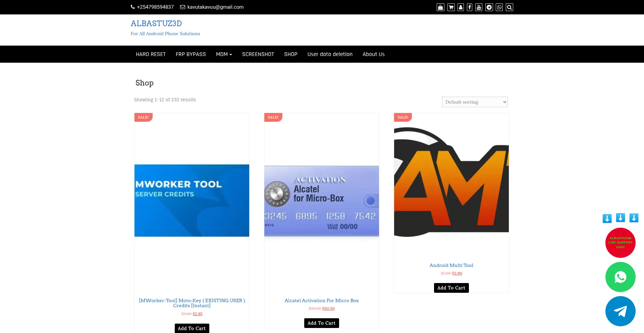
Task: Click the $2.95 sale price
Action: point(198,314)
